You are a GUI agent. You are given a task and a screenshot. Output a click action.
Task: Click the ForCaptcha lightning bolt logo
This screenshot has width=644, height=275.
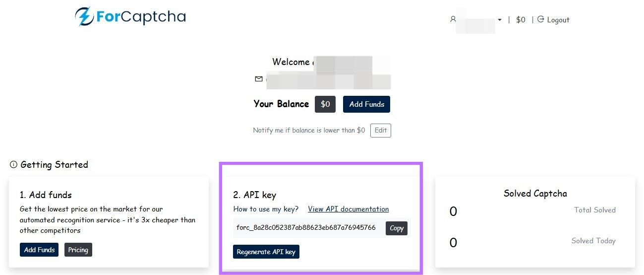(x=84, y=16)
